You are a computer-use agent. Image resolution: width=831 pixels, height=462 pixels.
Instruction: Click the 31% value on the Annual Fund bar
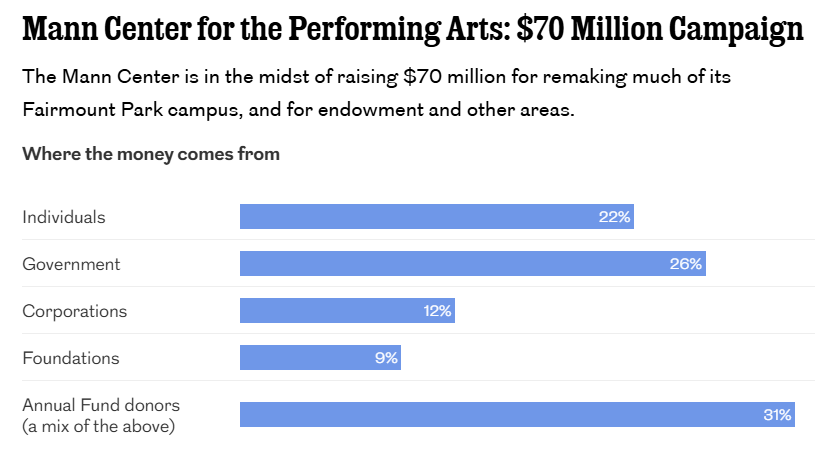pos(777,415)
